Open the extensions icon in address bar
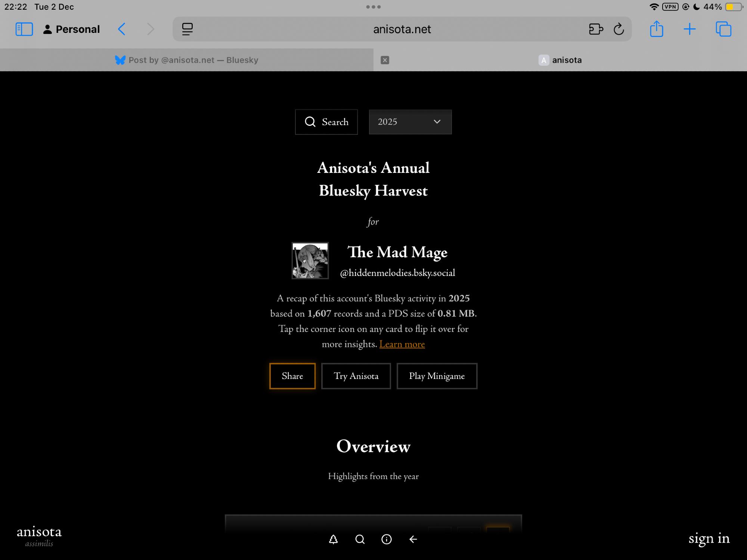This screenshot has height=560, width=747. pyautogui.click(x=596, y=29)
